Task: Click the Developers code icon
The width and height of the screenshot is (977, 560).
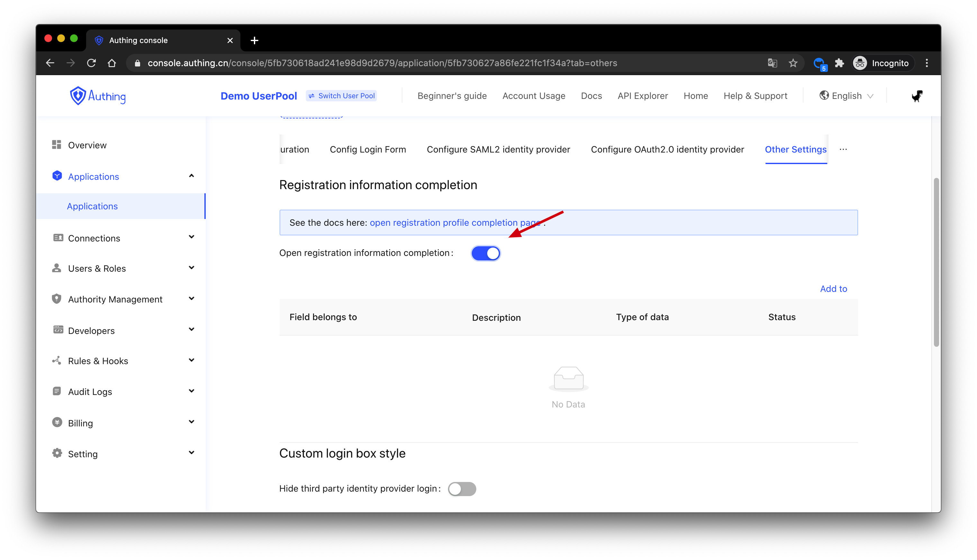Action: tap(58, 330)
